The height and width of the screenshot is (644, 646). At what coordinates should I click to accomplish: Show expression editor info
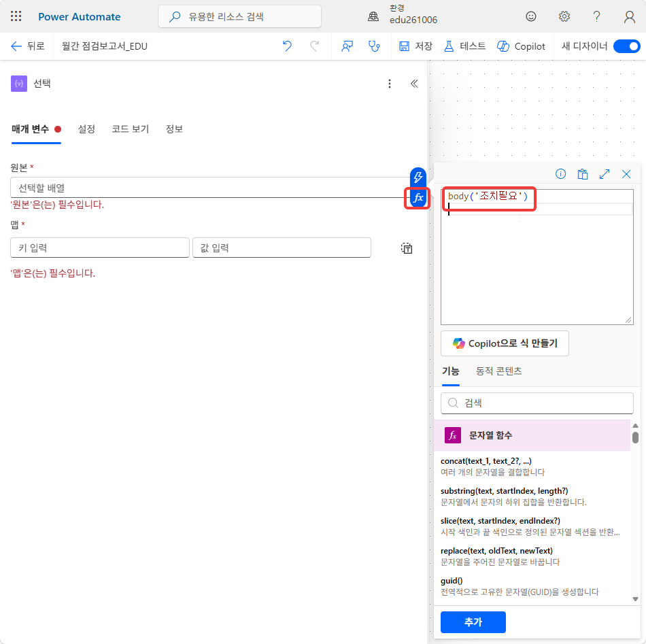pos(561,174)
